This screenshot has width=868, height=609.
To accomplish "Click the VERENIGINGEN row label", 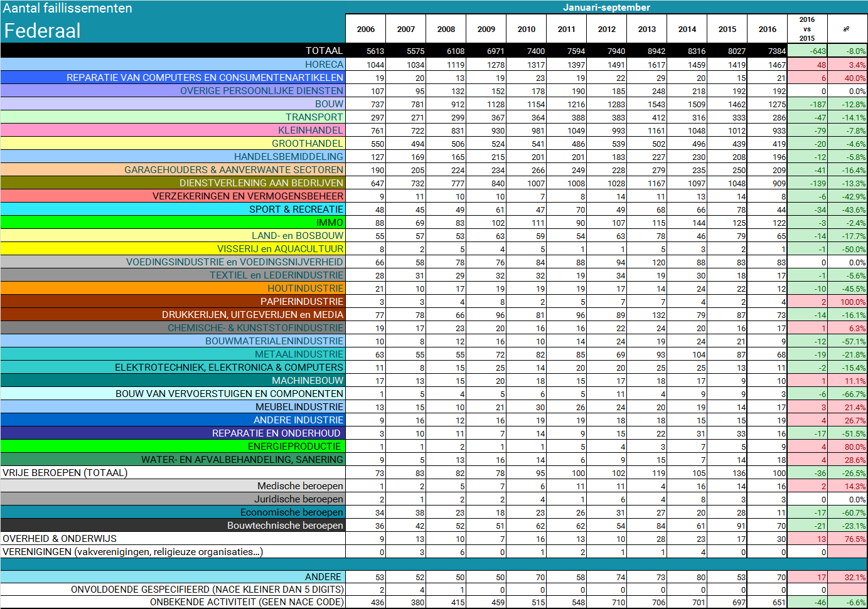I will (132, 551).
